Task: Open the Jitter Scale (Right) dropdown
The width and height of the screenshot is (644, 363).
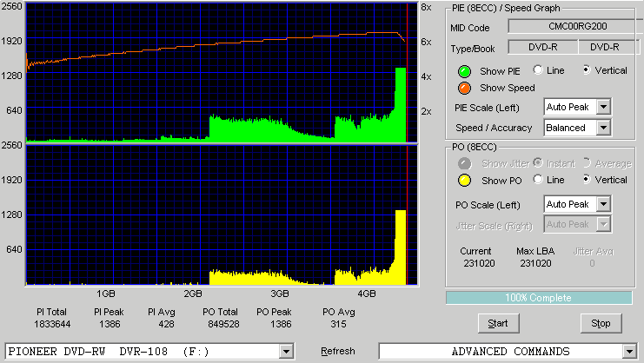Action: 603,224
